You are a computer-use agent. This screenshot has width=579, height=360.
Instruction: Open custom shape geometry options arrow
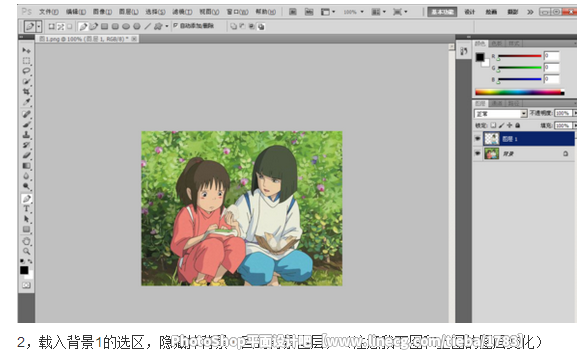(x=167, y=26)
